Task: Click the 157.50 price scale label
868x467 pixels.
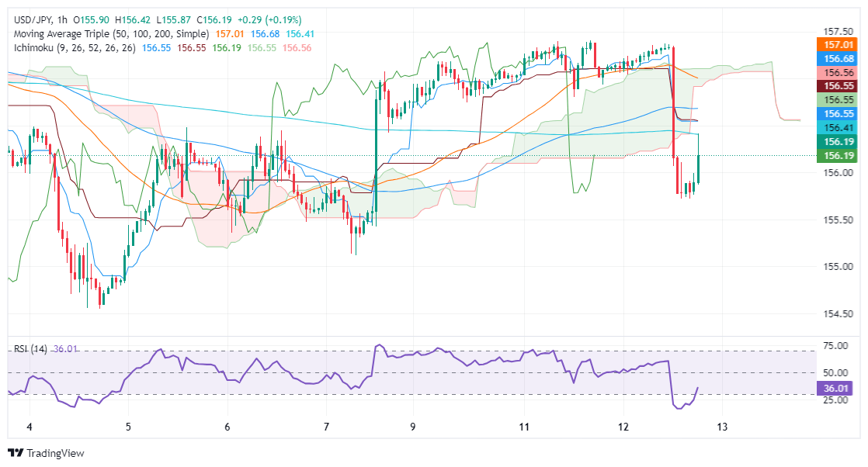Action: [837, 32]
